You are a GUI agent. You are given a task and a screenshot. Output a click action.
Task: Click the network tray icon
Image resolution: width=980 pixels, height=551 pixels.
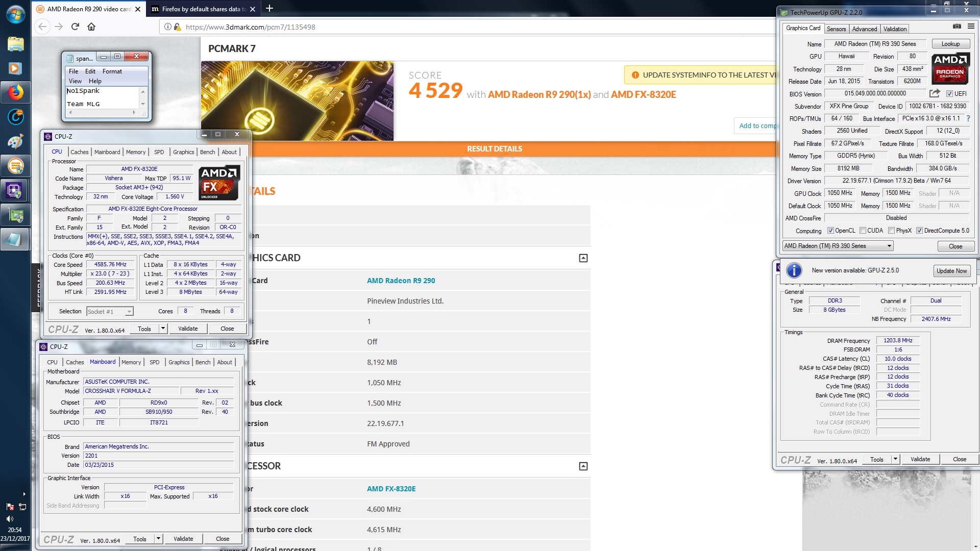[22, 507]
